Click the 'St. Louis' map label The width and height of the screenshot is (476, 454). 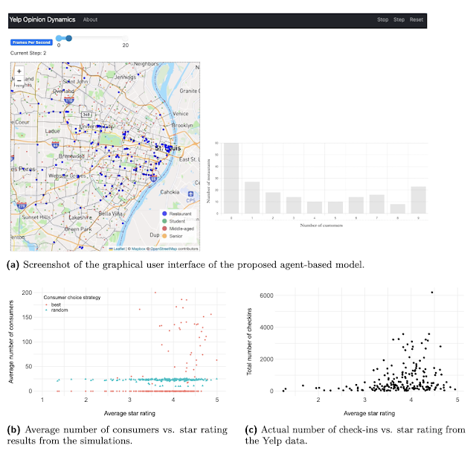click(168, 148)
